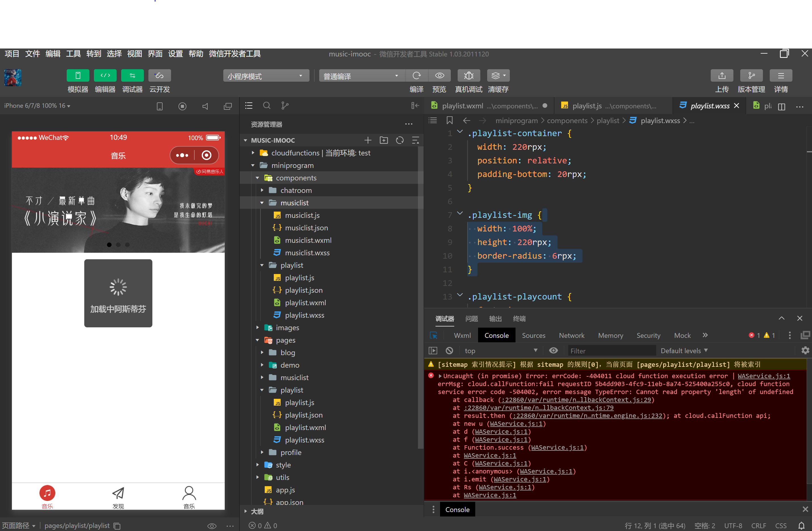Open the Wxml debugger tab
812x531 pixels.
click(x=462, y=335)
